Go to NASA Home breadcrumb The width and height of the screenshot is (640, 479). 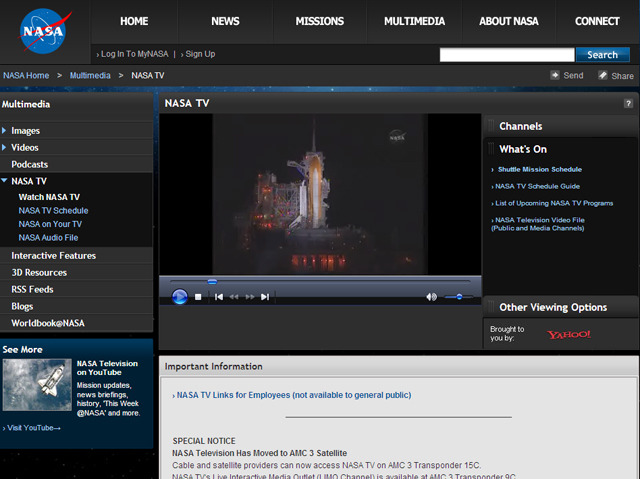[26, 75]
